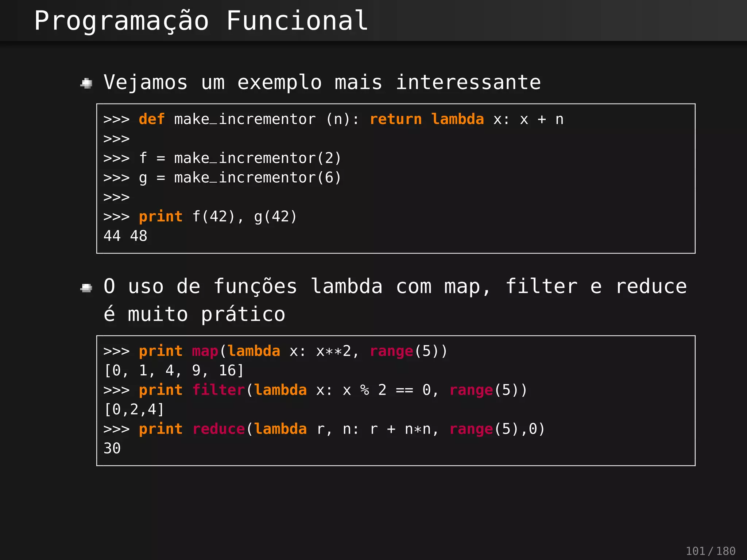The height and width of the screenshot is (560, 747).
Task: Click the page counter '101 / 180'
Action: (711, 551)
